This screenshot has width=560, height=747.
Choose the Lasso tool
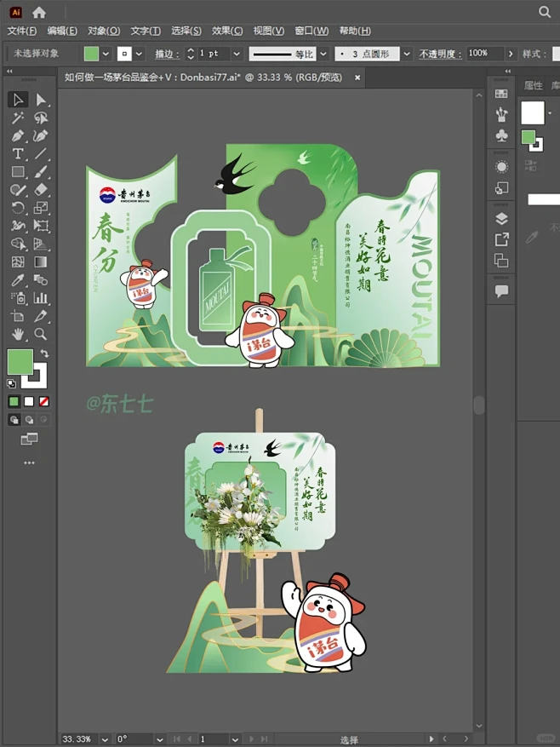click(41, 118)
